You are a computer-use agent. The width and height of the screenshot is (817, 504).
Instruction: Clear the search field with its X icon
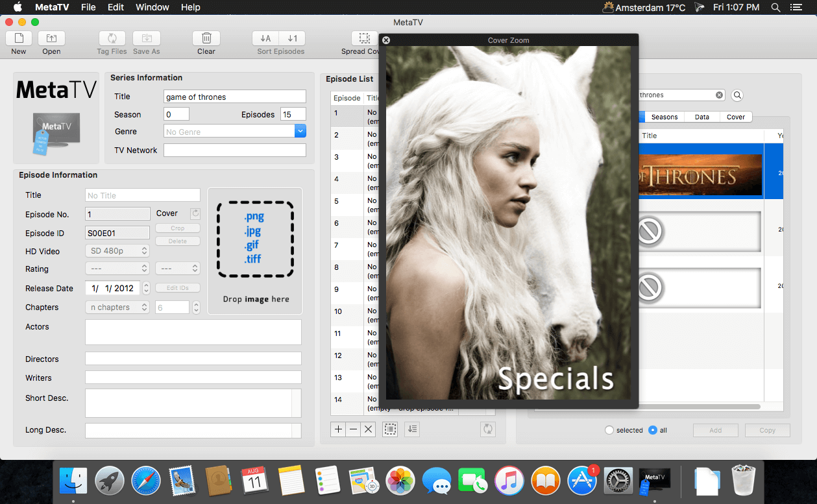(x=719, y=95)
